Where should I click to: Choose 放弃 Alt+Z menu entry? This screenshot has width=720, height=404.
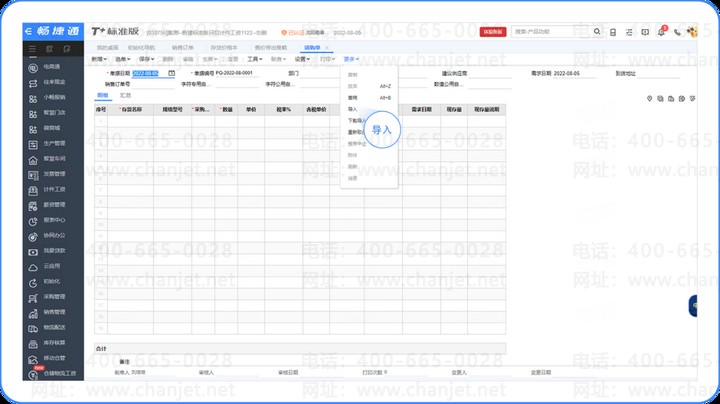tap(369, 86)
